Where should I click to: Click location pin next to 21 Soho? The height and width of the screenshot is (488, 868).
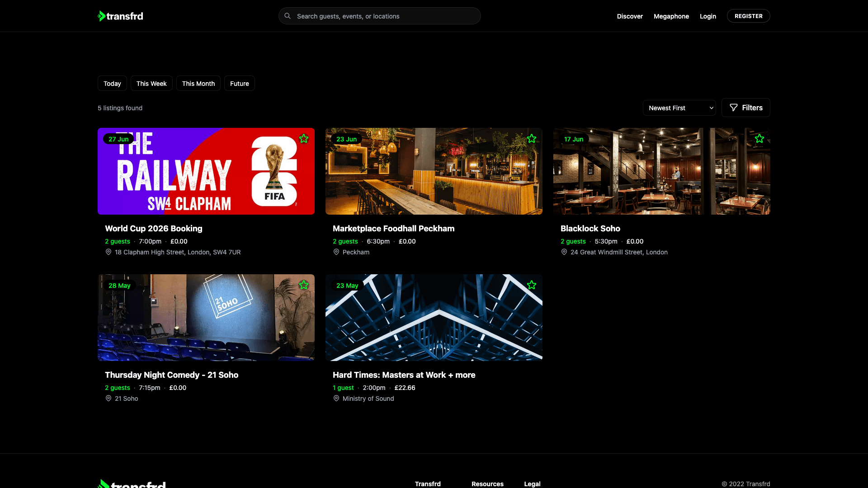click(x=108, y=399)
